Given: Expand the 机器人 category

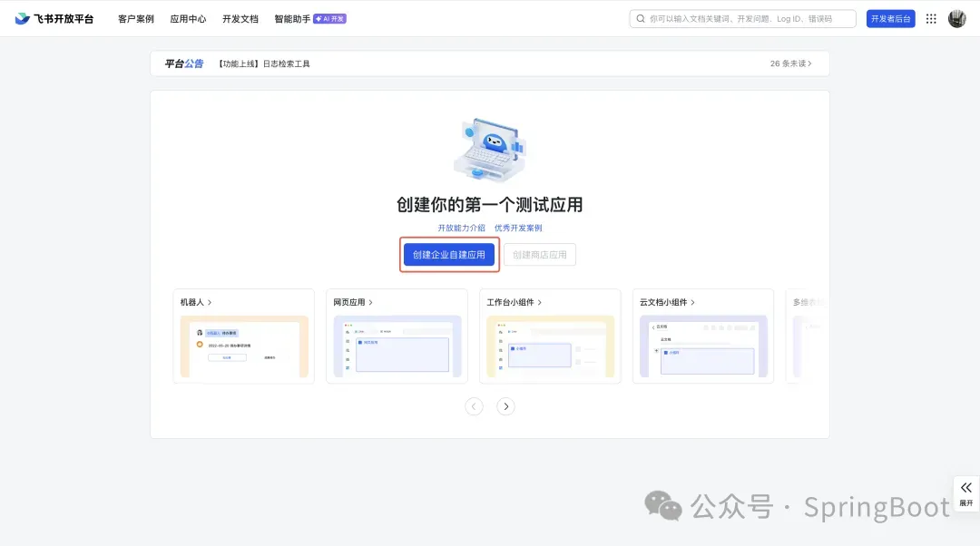Looking at the screenshot, I should [196, 302].
